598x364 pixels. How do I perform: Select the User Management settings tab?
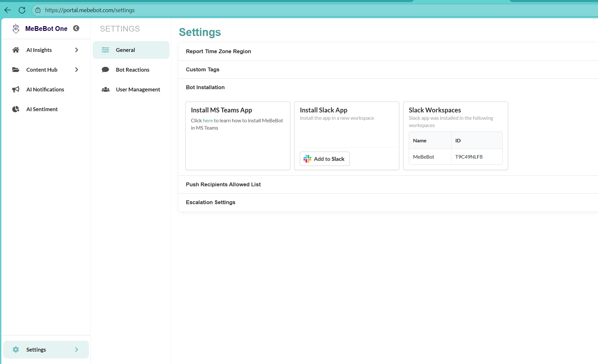point(131,89)
